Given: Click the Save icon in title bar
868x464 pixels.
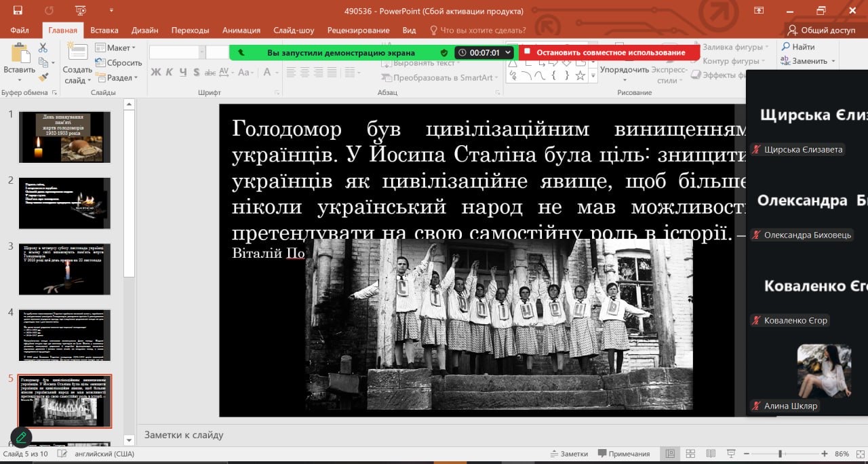Looking at the screenshot, I should tap(18, 11).
